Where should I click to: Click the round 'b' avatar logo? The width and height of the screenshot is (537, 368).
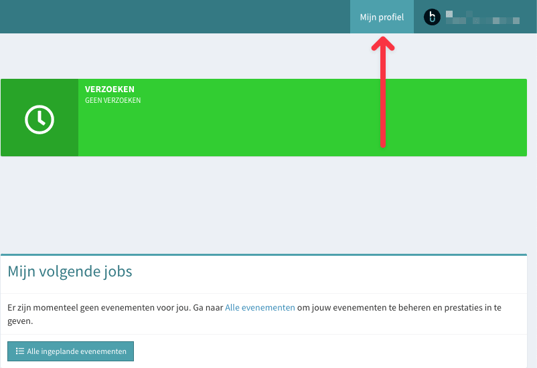pos(432,17)
